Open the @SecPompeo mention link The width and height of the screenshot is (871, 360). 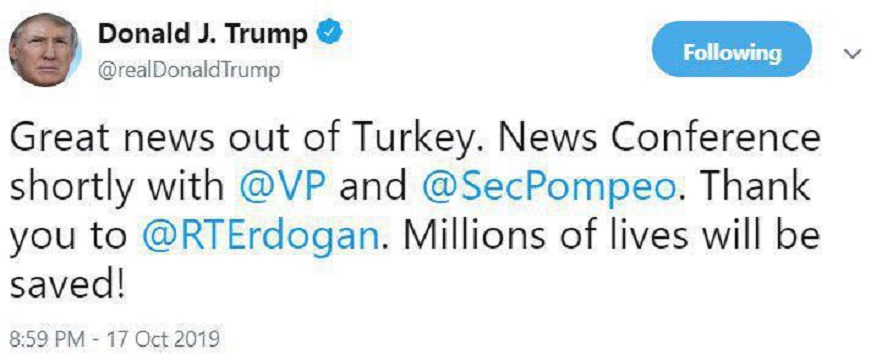tap(549, 189)
